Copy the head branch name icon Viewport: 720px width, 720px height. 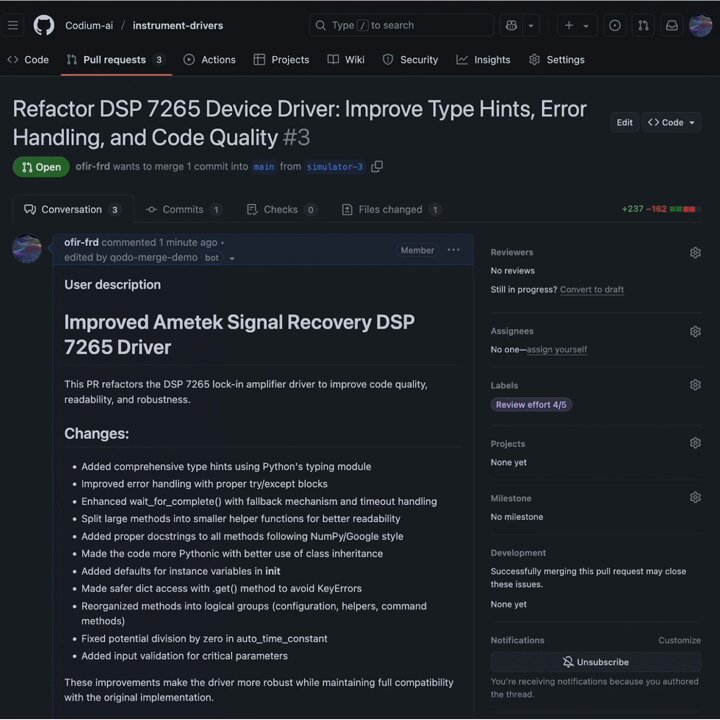(x=377, y=166)
